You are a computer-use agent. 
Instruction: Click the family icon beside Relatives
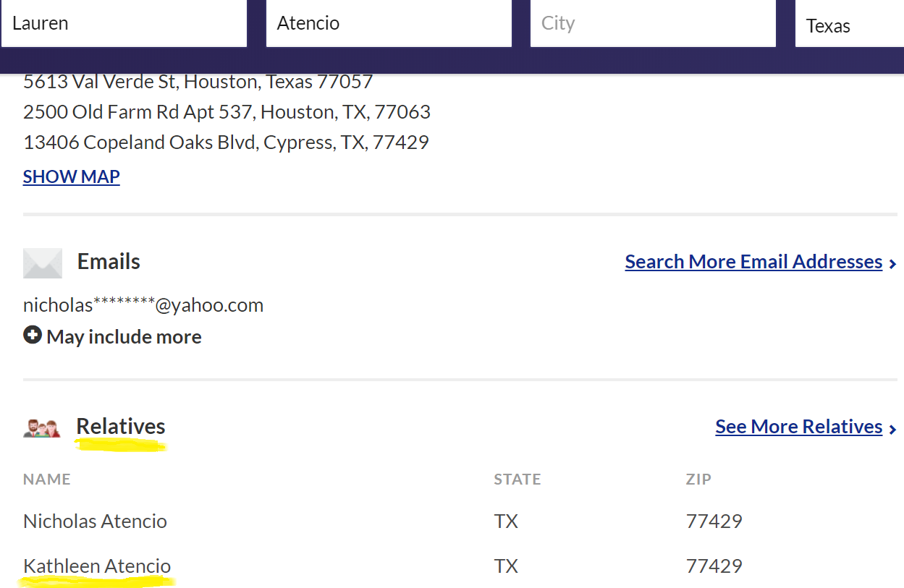tap(41, 428)
